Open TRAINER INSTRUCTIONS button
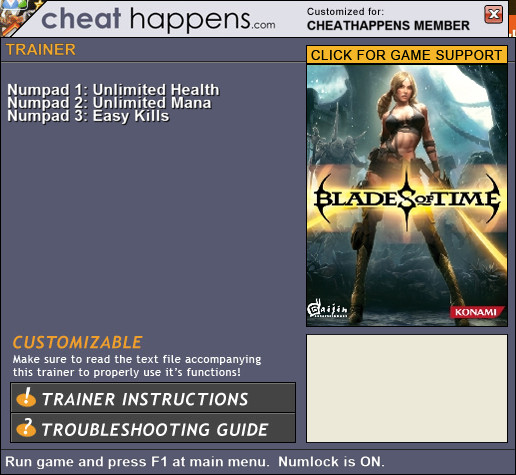 (x=153, y=398)
